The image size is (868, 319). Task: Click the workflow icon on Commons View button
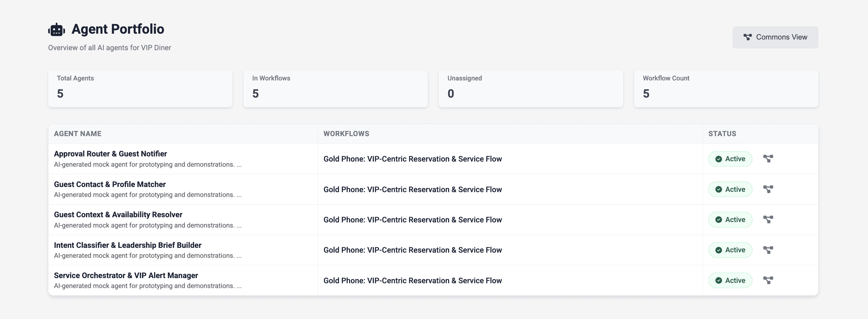pos(748,37)
